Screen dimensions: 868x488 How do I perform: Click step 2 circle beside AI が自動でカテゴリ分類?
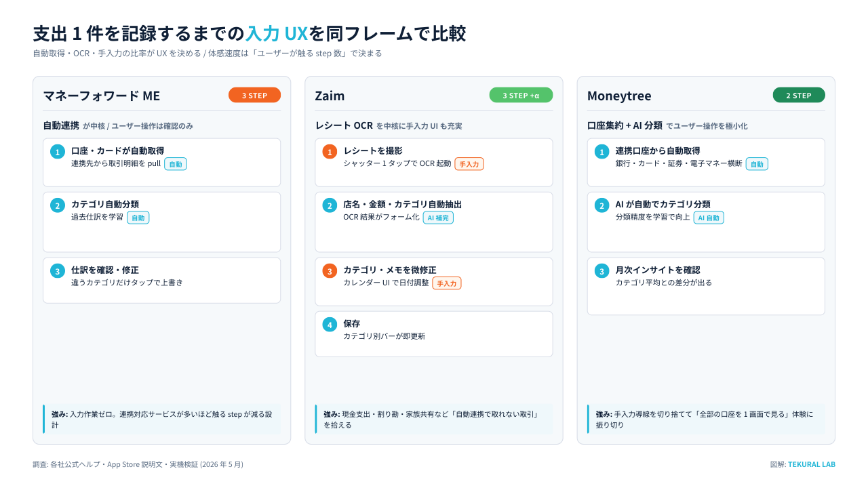click(601, 205)
